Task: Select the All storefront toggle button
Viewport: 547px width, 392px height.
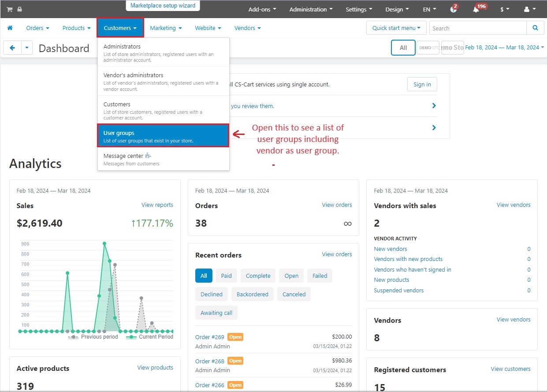Action: tap(403, 48)
